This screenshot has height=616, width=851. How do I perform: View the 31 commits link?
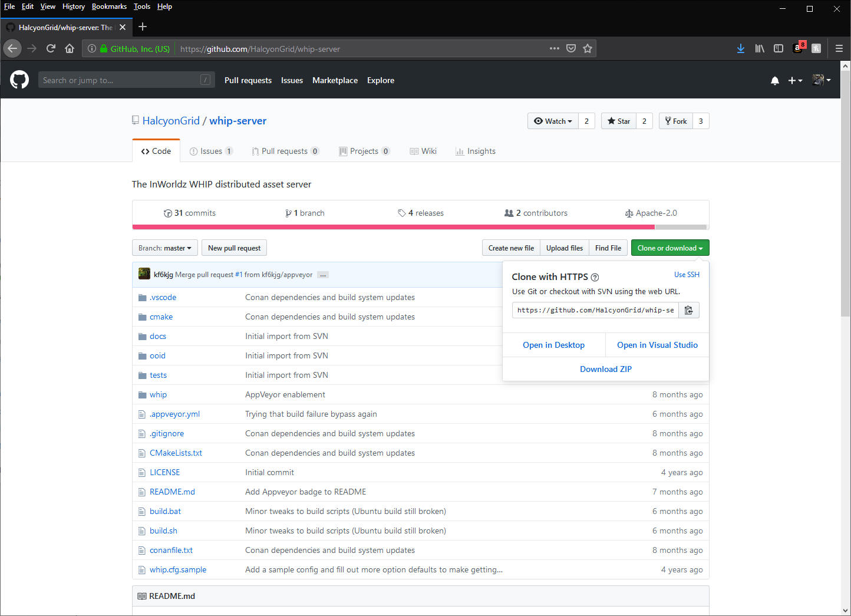pyautogui.click(x=190, y=213)
